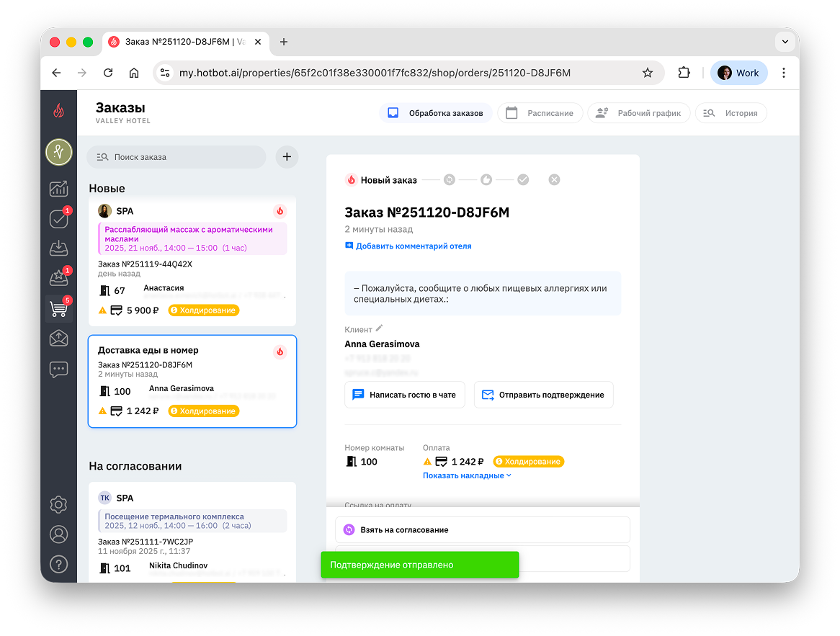Open the analytics chart sidebar icon
The width and height of the screenshot is (840, 636).
[58, 189]
